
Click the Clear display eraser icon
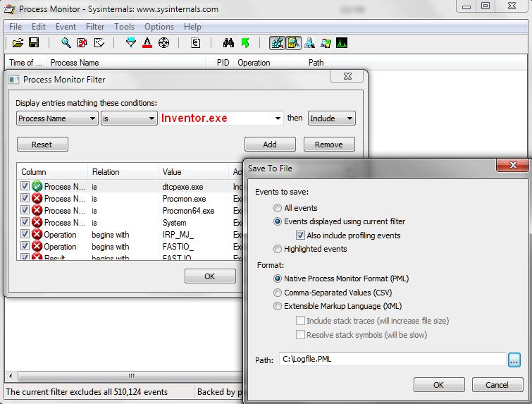click(x=99, y=43)
